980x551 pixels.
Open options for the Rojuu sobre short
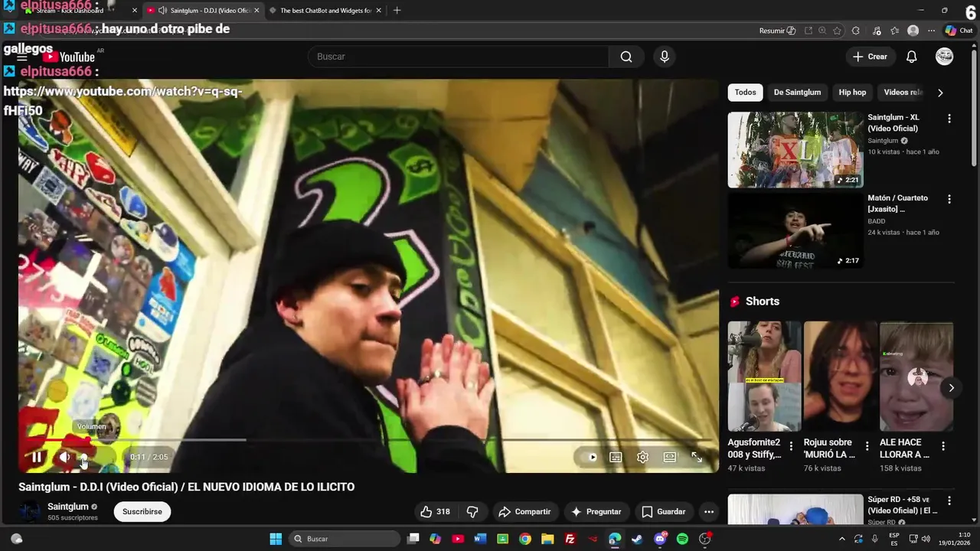(867, 446)
